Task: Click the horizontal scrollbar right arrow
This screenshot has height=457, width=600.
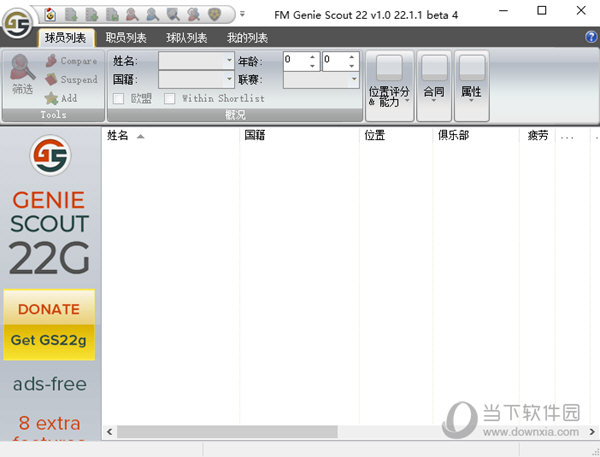Action: click(592, 432)
